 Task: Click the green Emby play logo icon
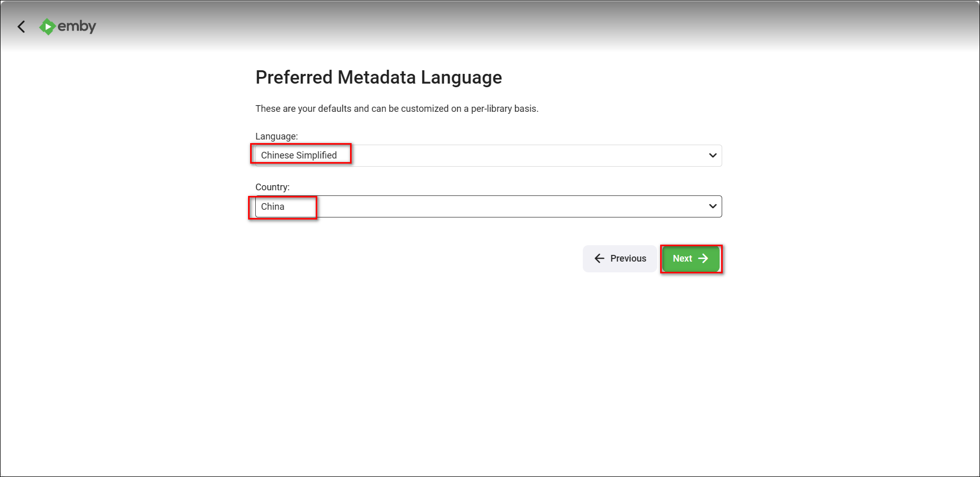[x=47, y=27]
